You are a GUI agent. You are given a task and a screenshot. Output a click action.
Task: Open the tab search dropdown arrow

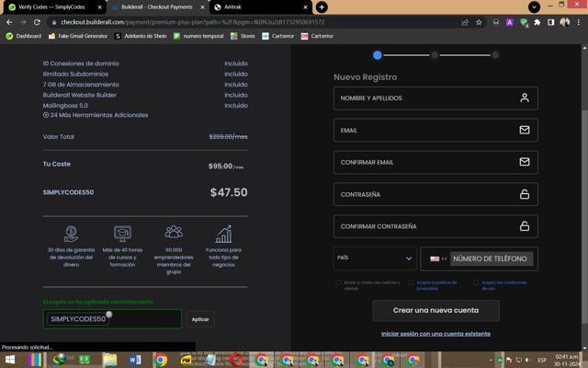534,6
